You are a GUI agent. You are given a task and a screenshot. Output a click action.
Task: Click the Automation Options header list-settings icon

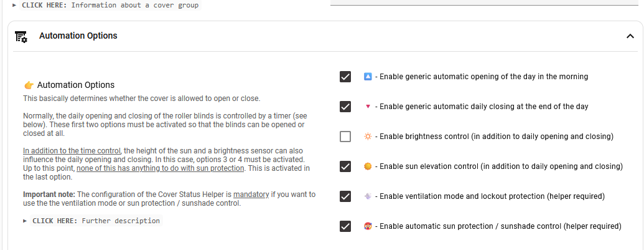click(x=21, y=37)
